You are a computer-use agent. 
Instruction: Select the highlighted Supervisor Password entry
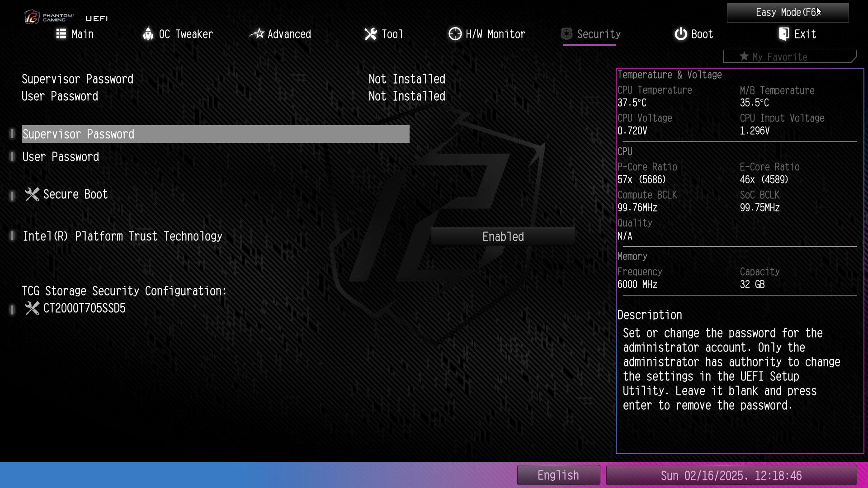point(215,134)
